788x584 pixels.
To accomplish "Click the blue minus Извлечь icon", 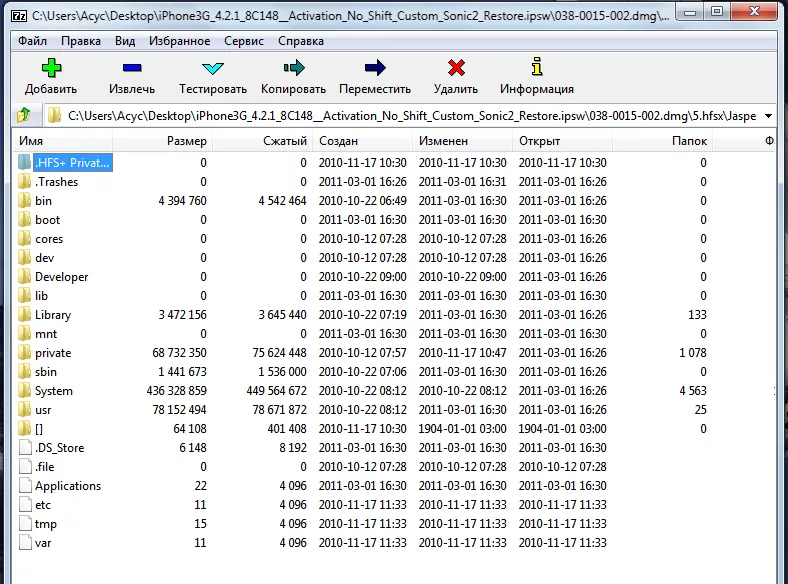I will pos(132,69).
